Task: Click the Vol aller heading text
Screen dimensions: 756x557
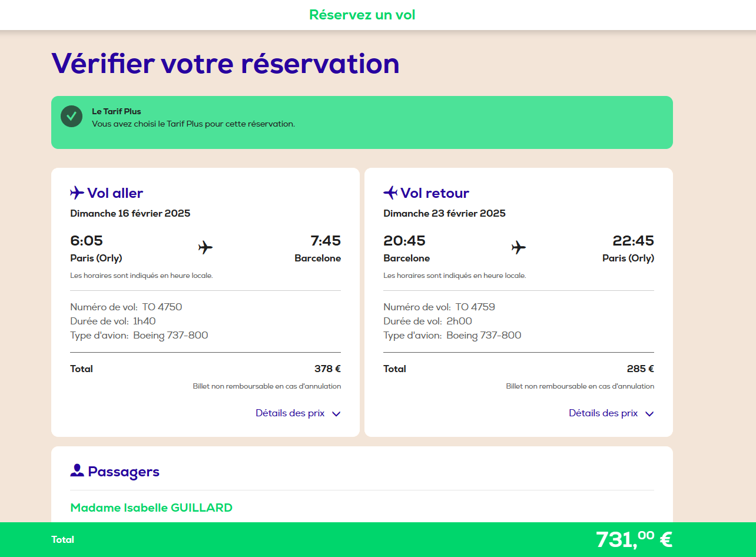Action: pyautogui.click(x=115, y=193)
